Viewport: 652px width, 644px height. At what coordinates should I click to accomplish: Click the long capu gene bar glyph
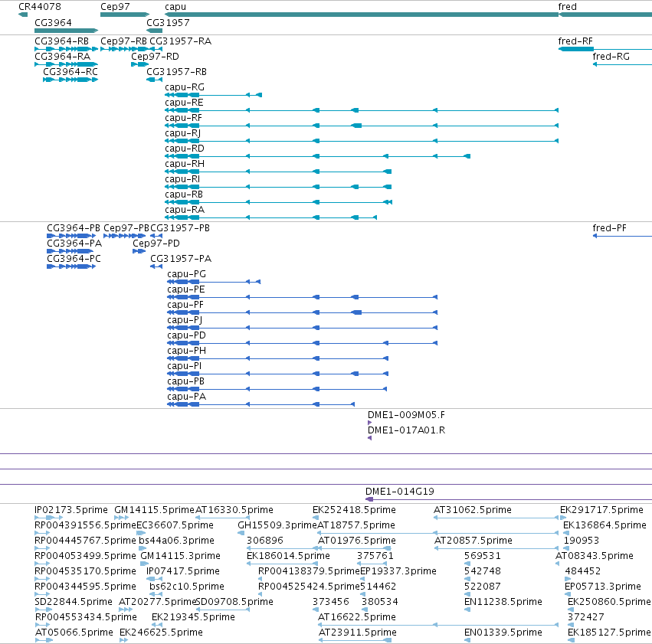(x=362, y=15)
